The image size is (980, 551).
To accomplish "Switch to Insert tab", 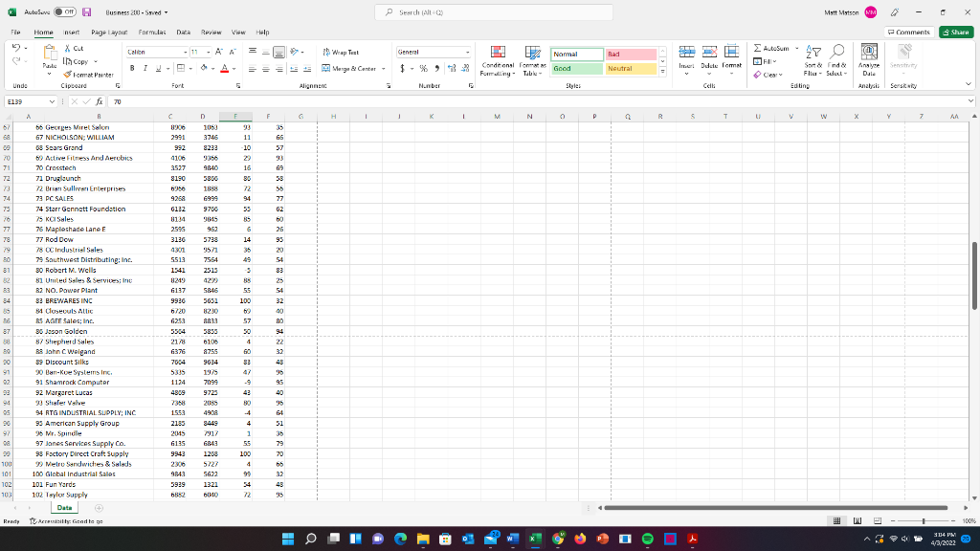I will click(x=71, y=32).
